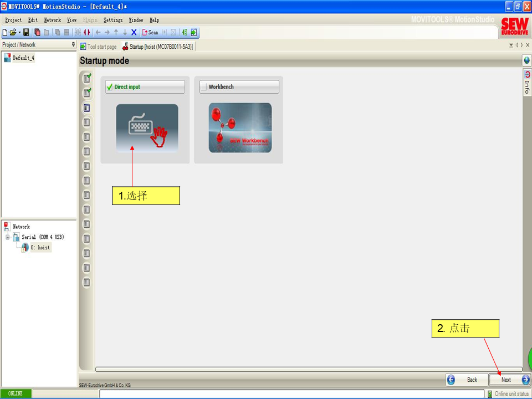
Task: Collapse the Serial (COM 4 USB) tree node
Action: (x=8, y=237)
